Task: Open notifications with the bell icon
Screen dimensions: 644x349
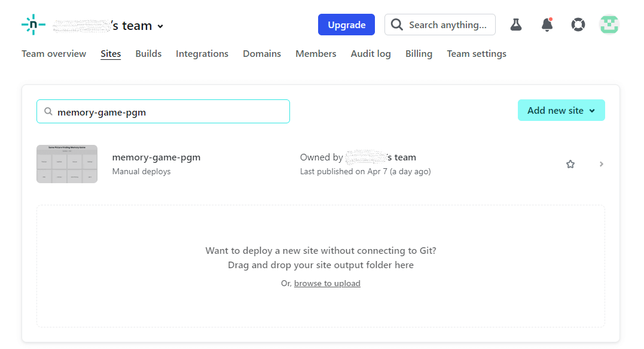Action: pyautogui.click(x=547, y=25)
